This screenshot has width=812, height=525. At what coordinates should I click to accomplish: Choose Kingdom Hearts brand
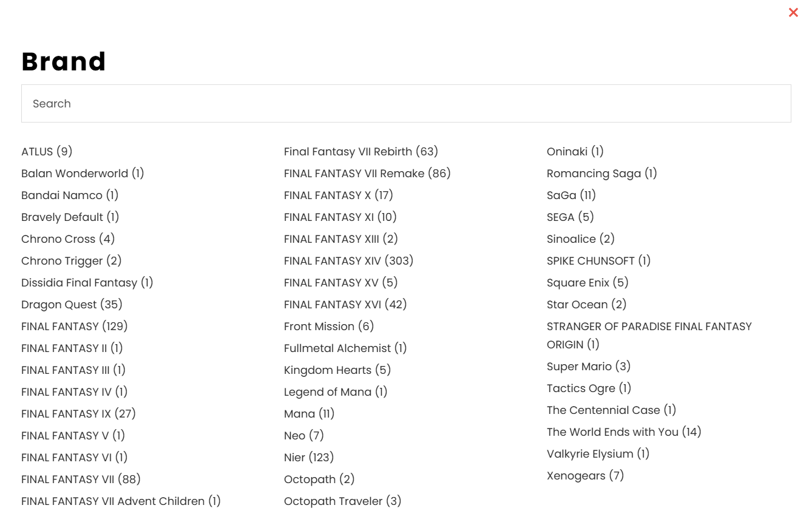pyautogui.click(x=337, y=370)
